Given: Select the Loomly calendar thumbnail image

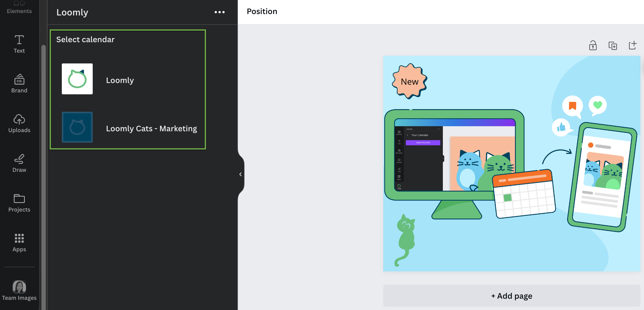Looking at the screenshot, I should click(77, 79).
